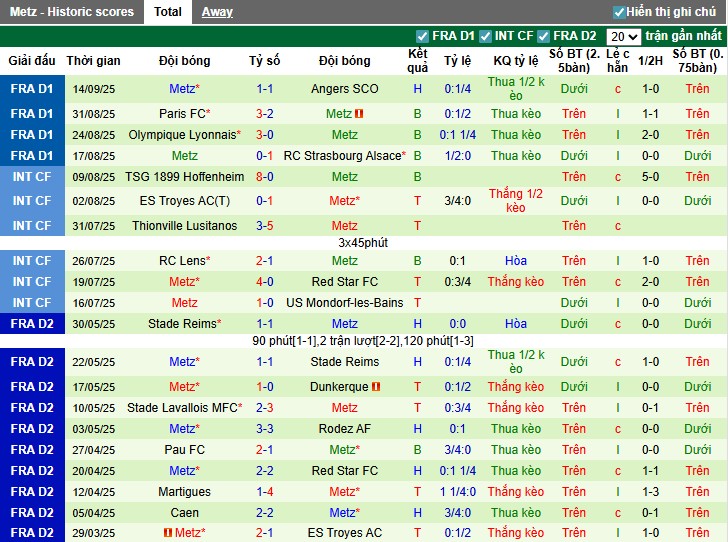Disable the Hiển thị ghi chú checkbox
Image resolution: width=728 pixels, height=542 pixels.
coord(619,12)
